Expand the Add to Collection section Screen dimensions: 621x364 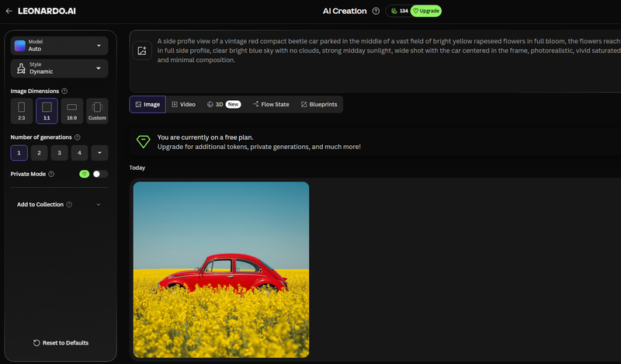point(60,204)
